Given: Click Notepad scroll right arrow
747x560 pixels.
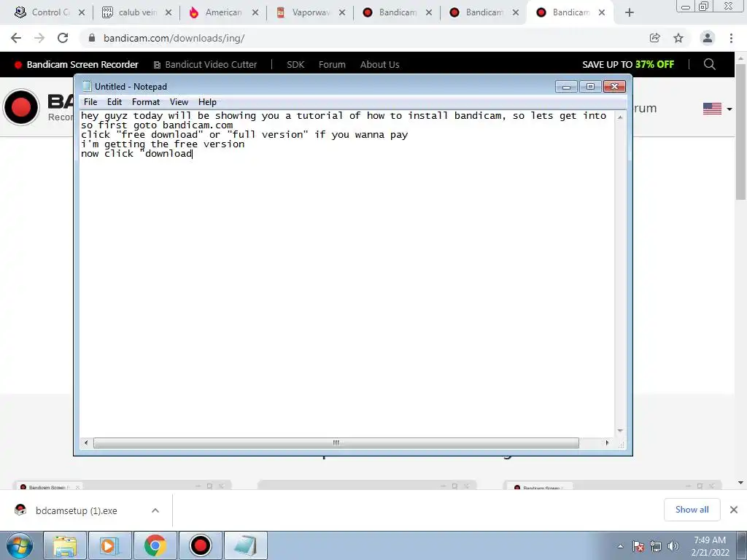Looking at the screenshot, I should point(607,443).
